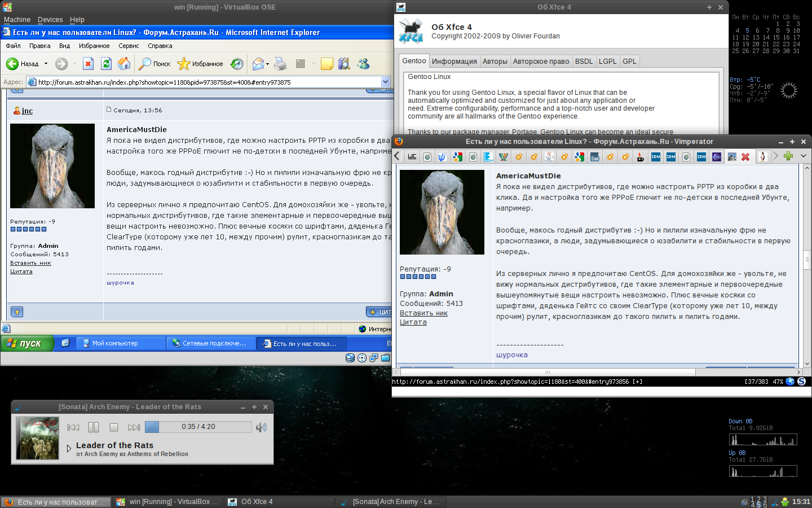This screenshot has width=812, height=508.
Task: Open the Файл menu in Internet Explorer
Action: [x=13, y=46]
